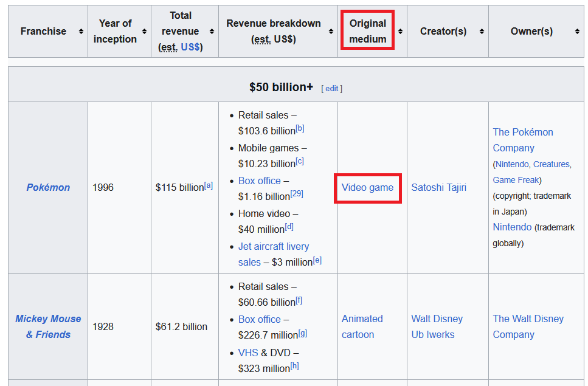Open Nintendo link inside parentheses
The height and width of the screenshot is (386, 588).
[x=512, y=164]
